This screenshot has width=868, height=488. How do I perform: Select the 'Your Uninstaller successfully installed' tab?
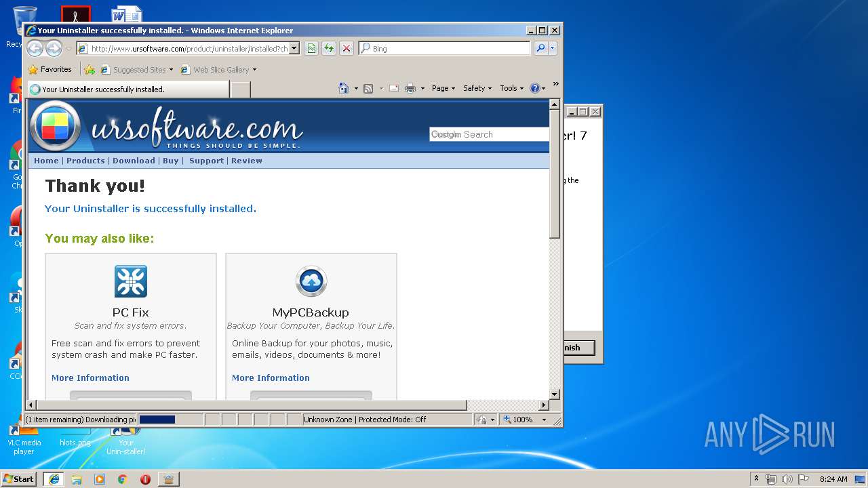(127, 89)
